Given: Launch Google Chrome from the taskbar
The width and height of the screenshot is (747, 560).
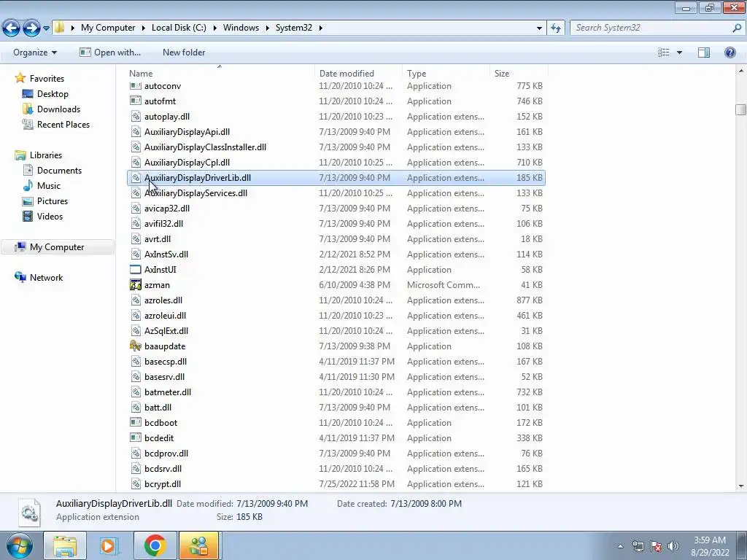Looking at the screenshot, I should pyautogui.click(x=155, y=545).
